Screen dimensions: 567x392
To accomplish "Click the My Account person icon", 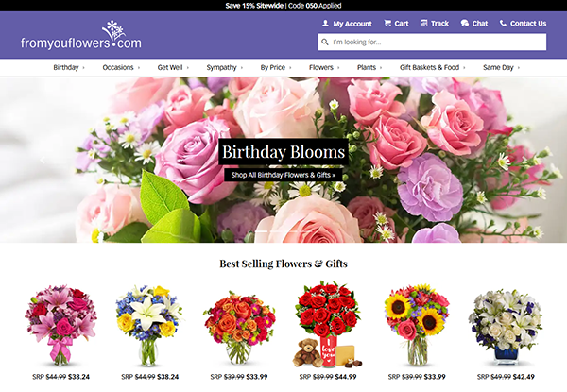I will click(325, 23).
